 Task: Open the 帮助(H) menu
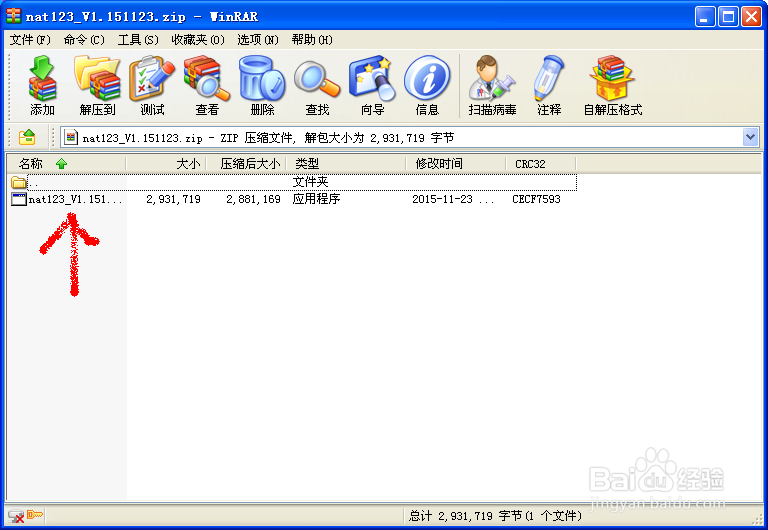pyautogui.click(x=312, y=40)
